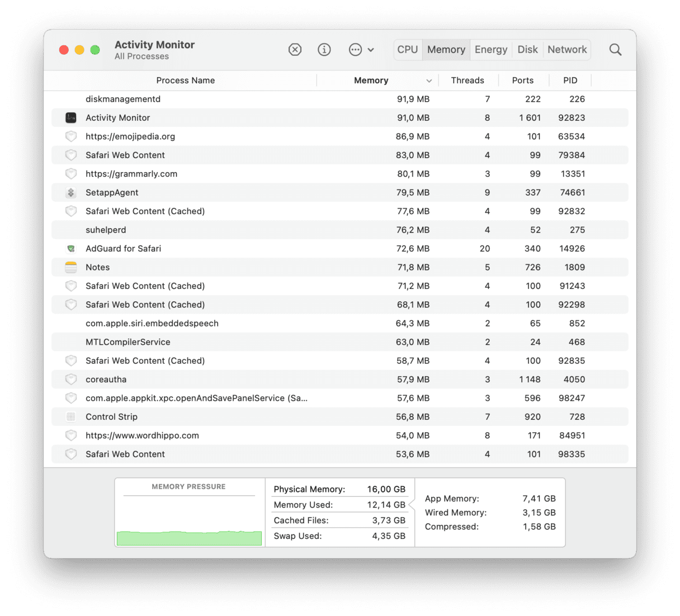Screen dimensions: 680x616
Task: Click the PID value 92823
Action: point(572,118)
